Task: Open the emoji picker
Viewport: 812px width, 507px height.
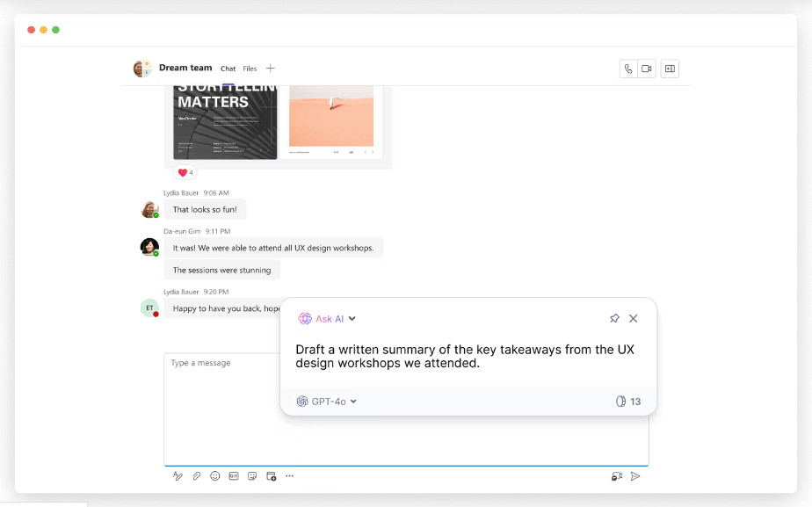Action: coord(215,476)
